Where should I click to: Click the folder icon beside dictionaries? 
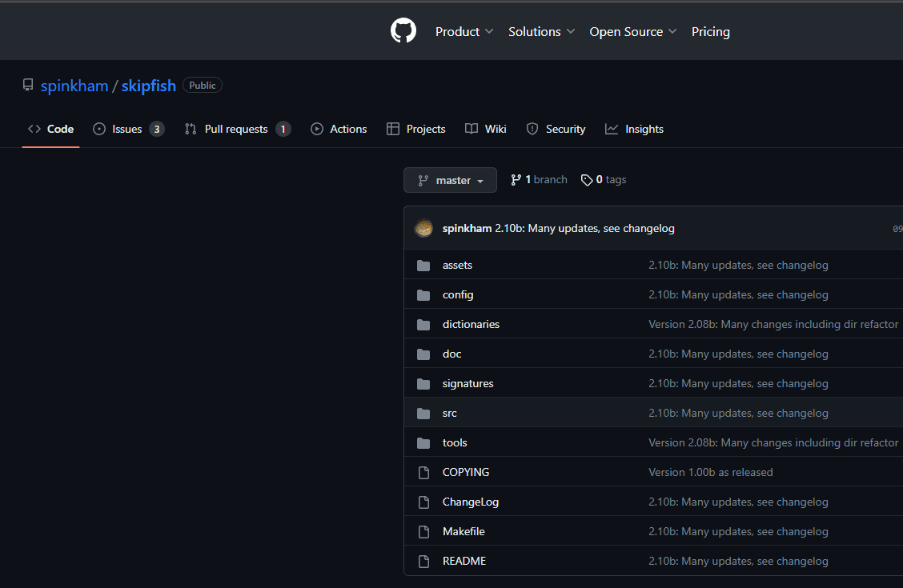point(423,325)
